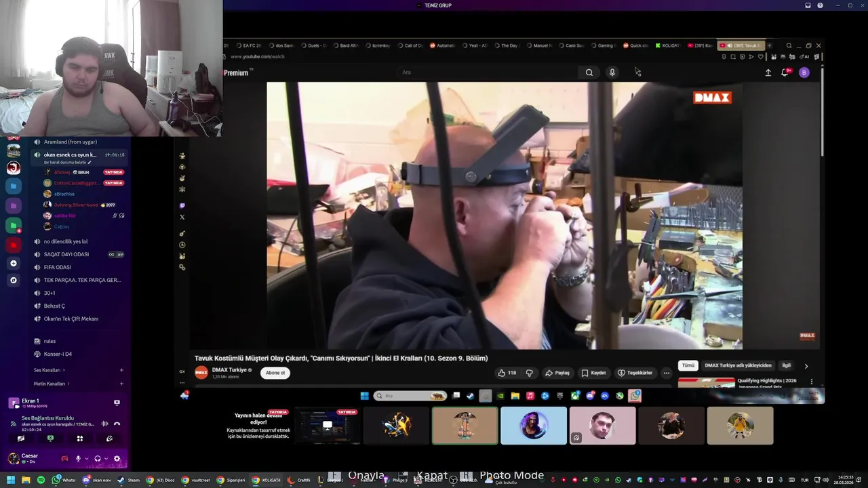Open the rules text channel
Viewport: 868px width, 488px height.
pos(79,341)
